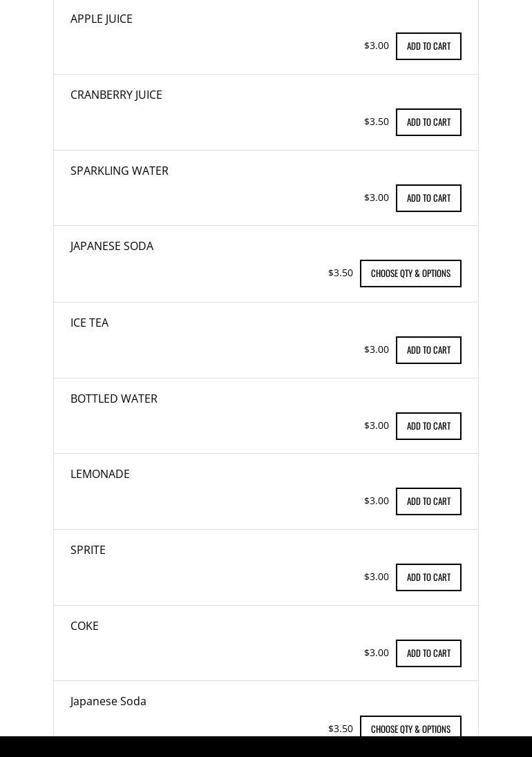Add Lemonade to cart

coord(428,501)
